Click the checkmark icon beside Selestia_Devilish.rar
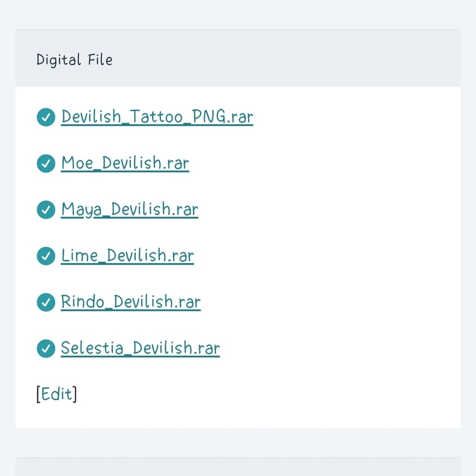 pos(46,349)
